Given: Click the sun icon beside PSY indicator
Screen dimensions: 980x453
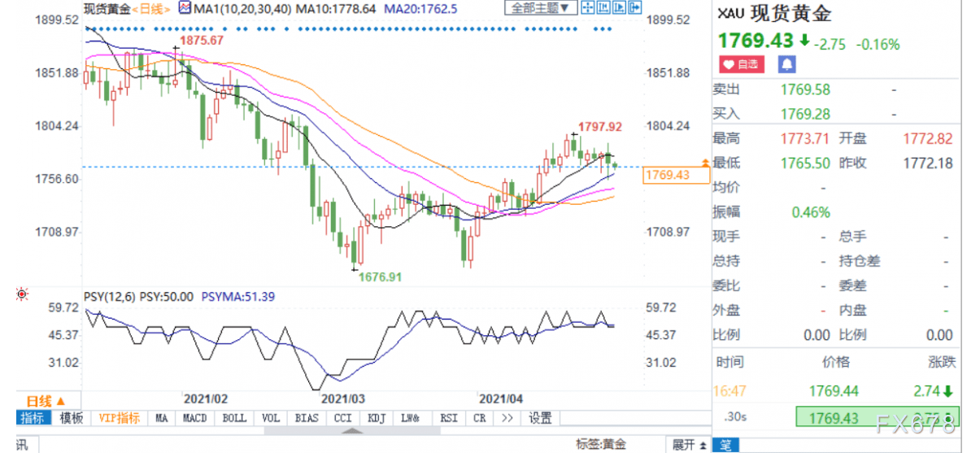Looking at the screenshot, I should (x=22, y=296).
